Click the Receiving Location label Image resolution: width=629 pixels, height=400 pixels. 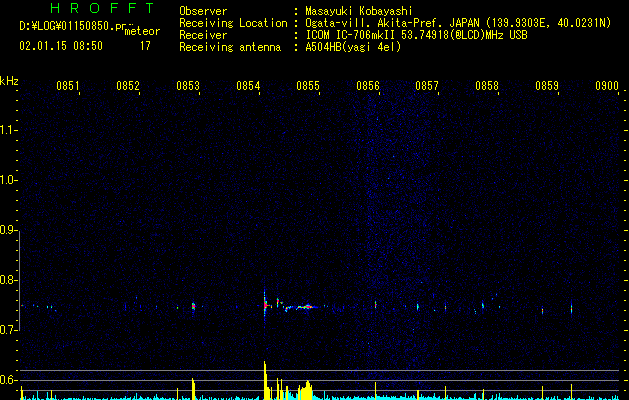[233, 23]
